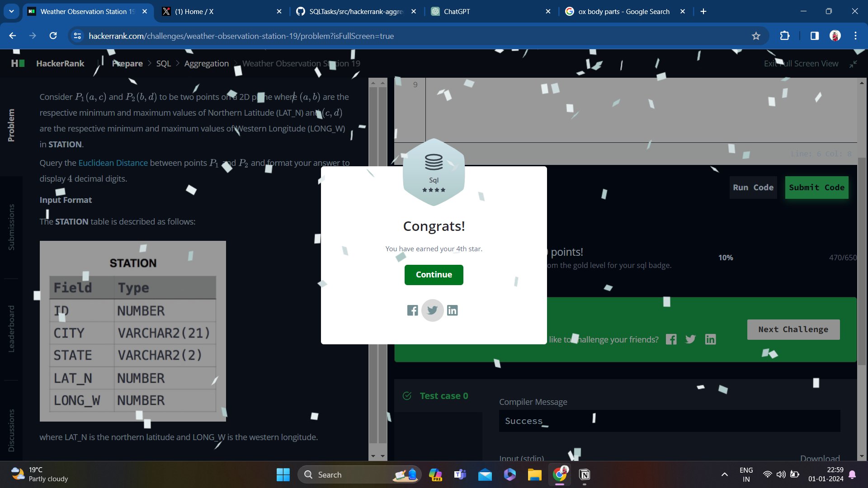View site information icon in address bar
This screenshot has height=488, width=868.
(x=77, y=36)
